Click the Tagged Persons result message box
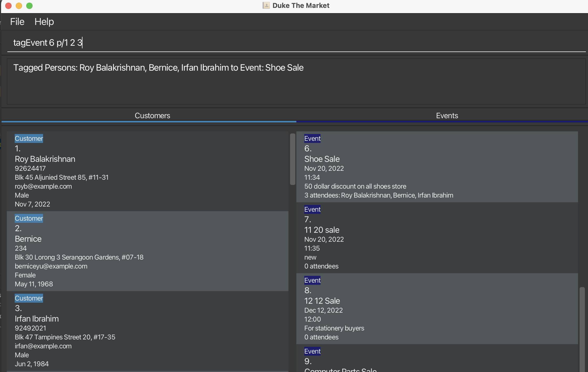 (296, 81)
